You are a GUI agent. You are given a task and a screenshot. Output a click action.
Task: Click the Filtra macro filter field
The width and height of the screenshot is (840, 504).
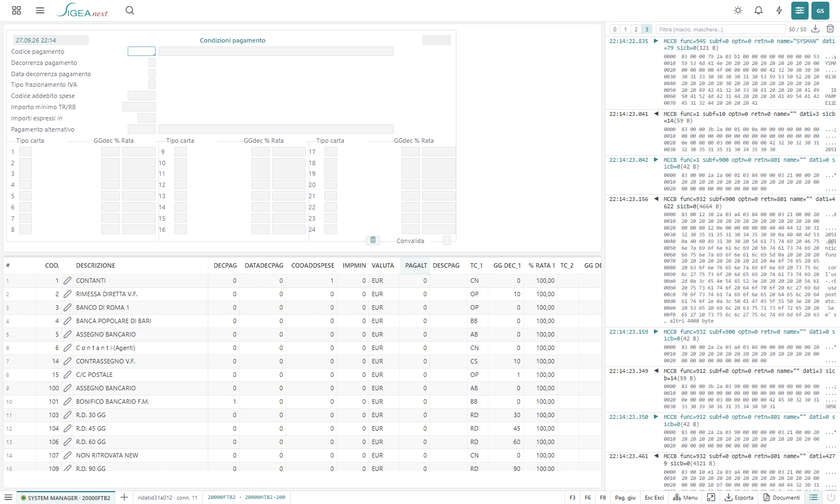721,29
